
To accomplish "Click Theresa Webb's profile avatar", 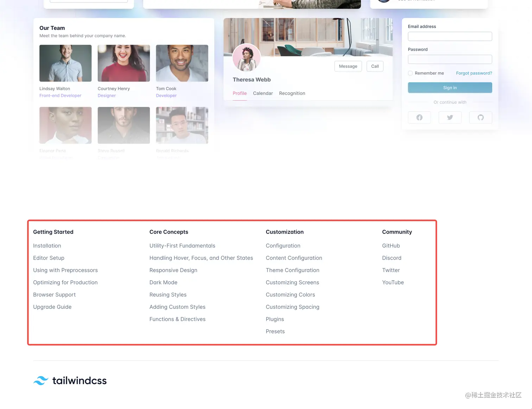I will click(x=247, y=57).
